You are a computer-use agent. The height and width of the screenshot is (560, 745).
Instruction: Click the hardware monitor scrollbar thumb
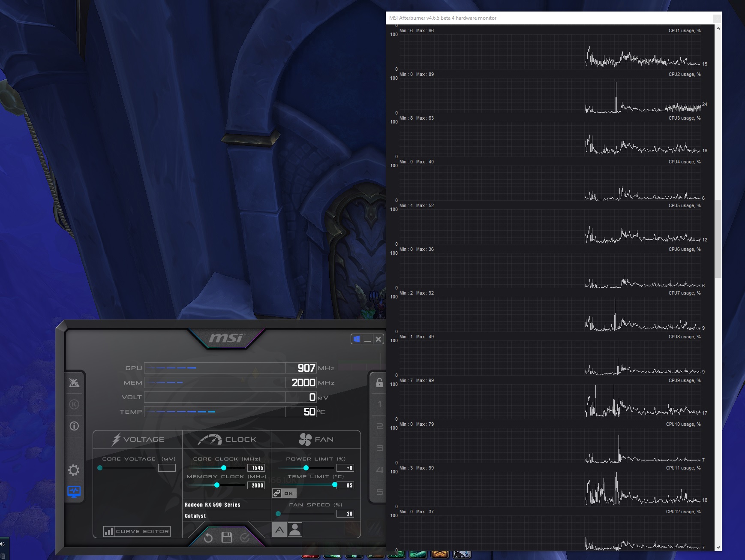(x=718, y=238)
